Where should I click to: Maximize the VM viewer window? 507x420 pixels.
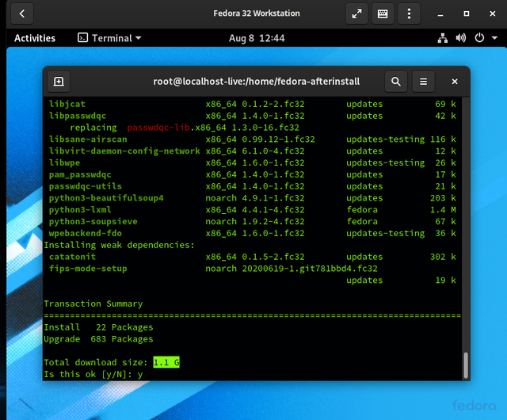pos(467,13)
